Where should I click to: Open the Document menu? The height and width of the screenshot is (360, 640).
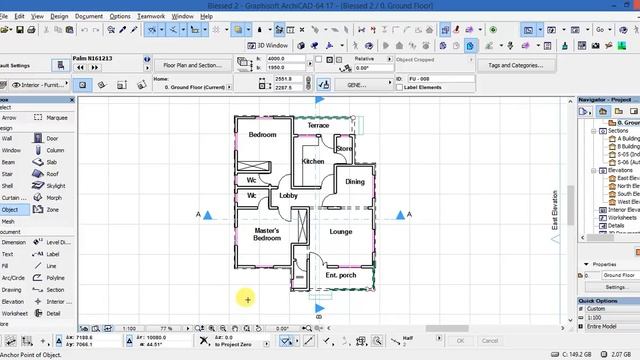89,16
